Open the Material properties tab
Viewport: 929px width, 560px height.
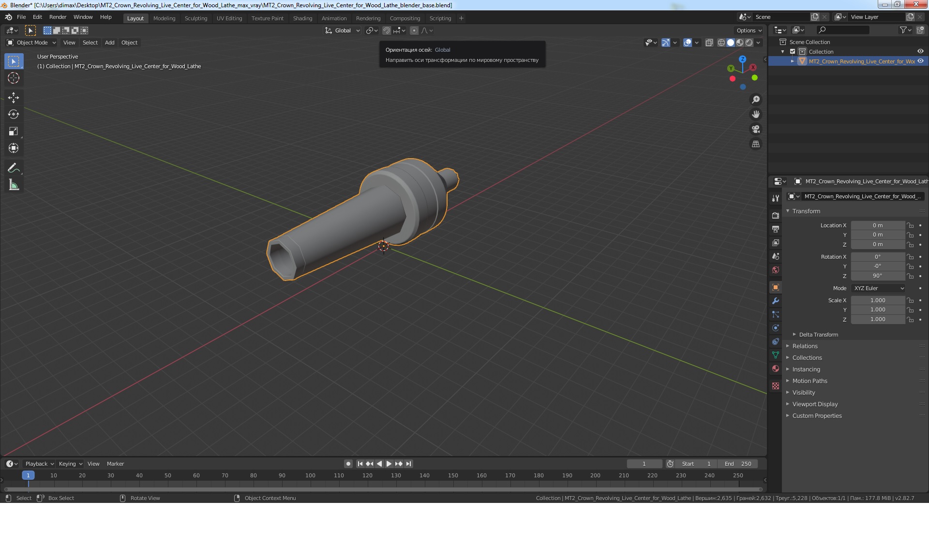click(x=776, y=368)
